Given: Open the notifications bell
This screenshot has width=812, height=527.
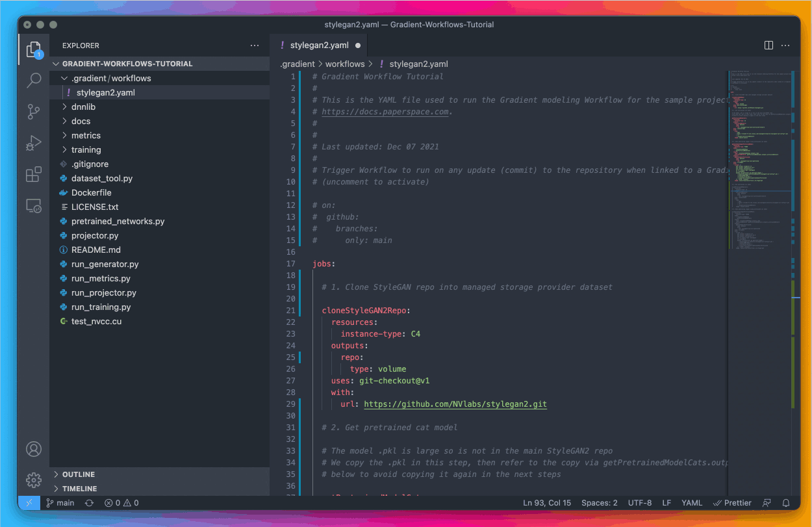Looking at the screenshot, I should 786,503.
